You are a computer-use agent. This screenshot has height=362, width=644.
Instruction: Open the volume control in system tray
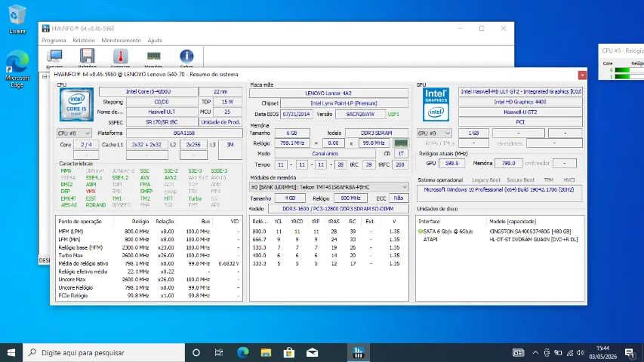pyautogui.click(x=581, y=352)
